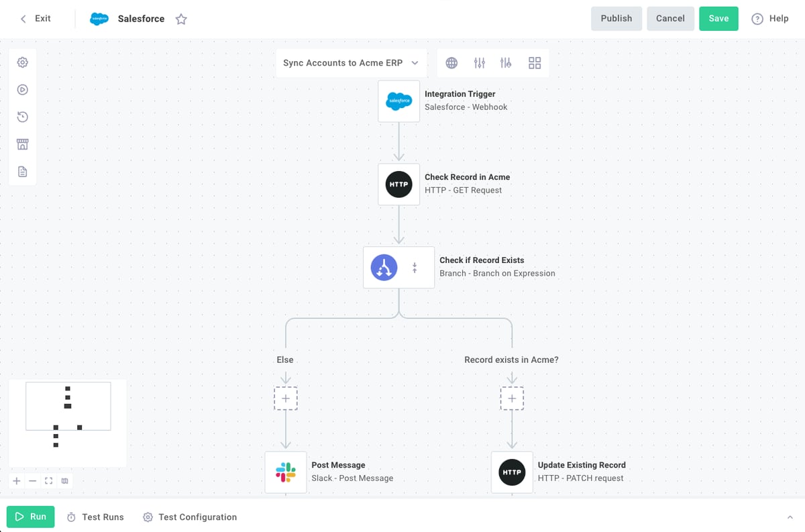Open the Test Configuration tab
The height and width of the screenshot is (532, 805).
point(190,517)
